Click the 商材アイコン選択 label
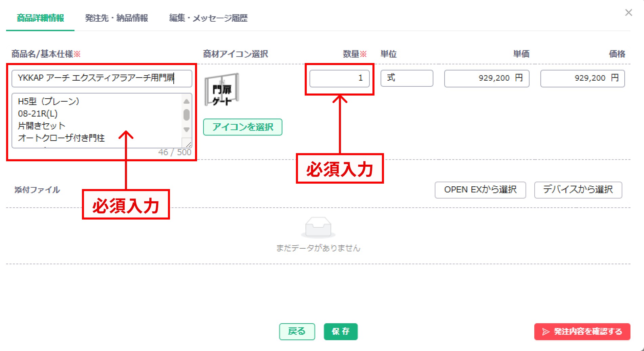Image resolution: width=644 pixels, height=351 pixels. tap(236, 54)
